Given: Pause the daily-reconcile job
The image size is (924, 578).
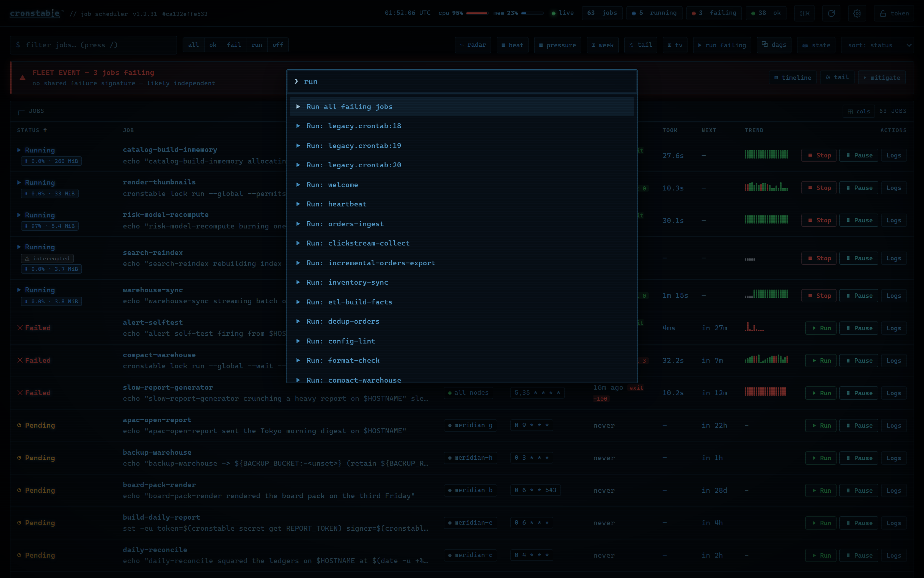Looking at the screenshot, I should [x=859, y=556].
